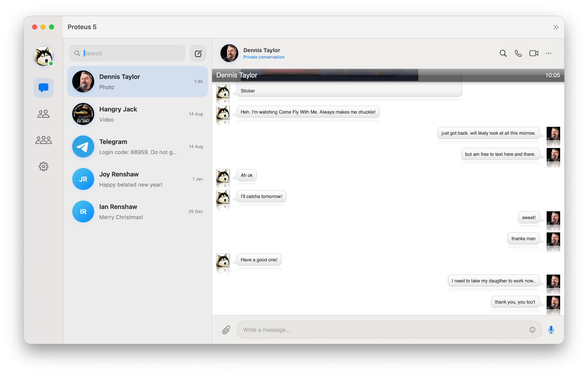Open Settings gear in sidebar
588x375 pixels.
click(43, 166)
